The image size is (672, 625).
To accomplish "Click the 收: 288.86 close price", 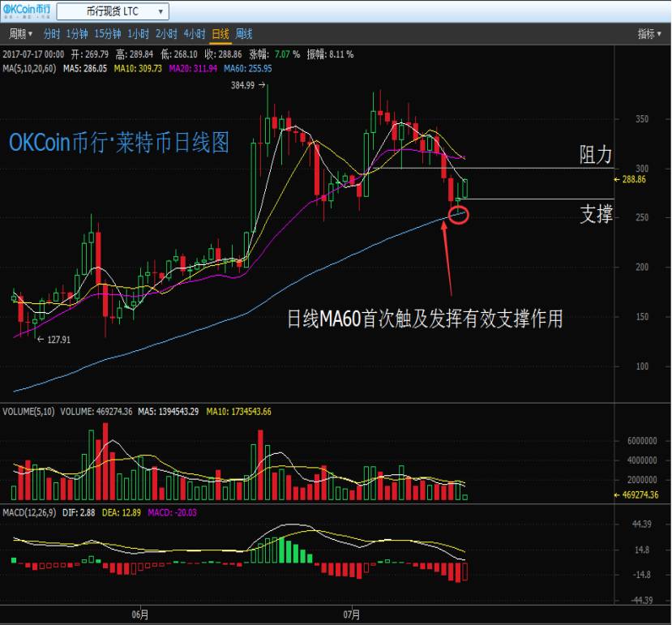I will pos(223,54).
